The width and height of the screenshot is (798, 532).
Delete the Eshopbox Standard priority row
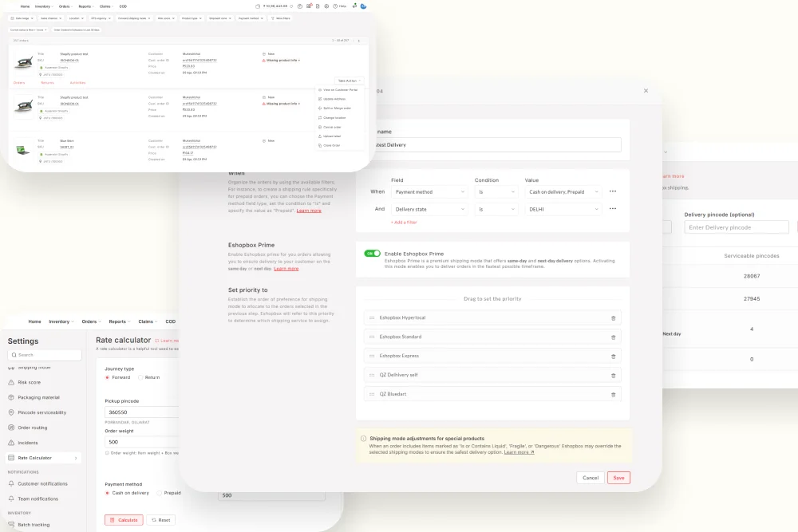613,337
